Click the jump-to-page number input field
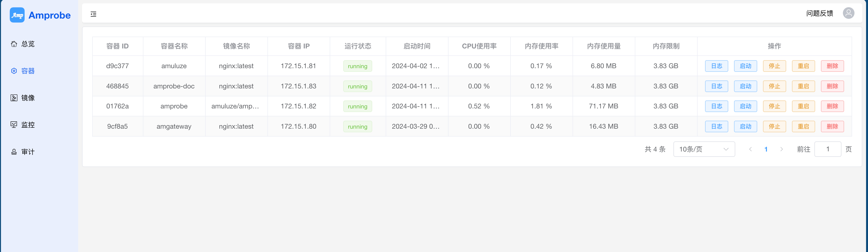Screen dimensions: 868x252 coord(827,149)
